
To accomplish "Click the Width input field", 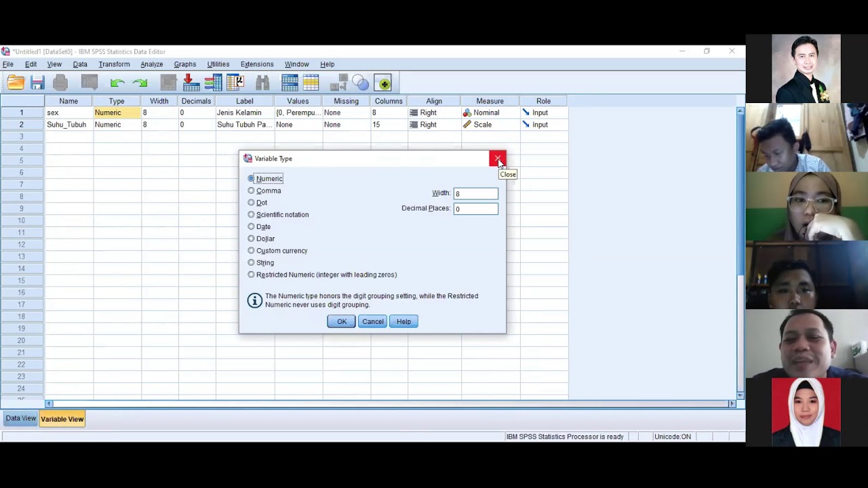I will (475, 194).
